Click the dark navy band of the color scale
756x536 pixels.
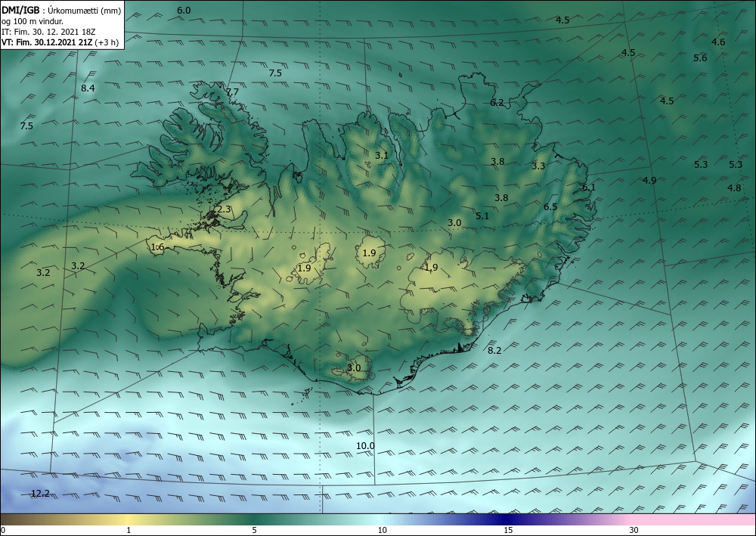point(507,519)
